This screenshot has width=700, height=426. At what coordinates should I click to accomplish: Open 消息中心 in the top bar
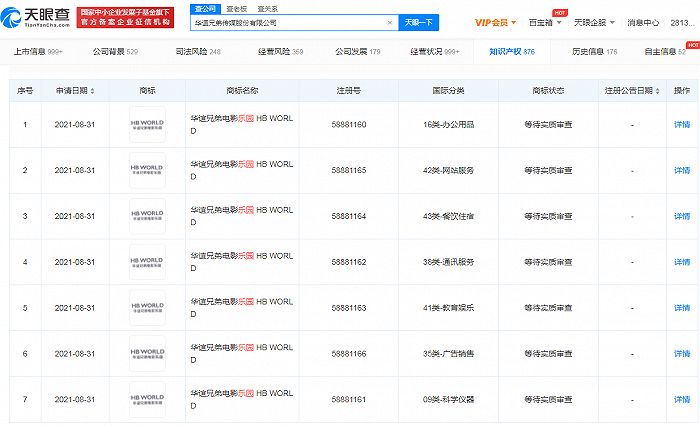tap(643, 22)
